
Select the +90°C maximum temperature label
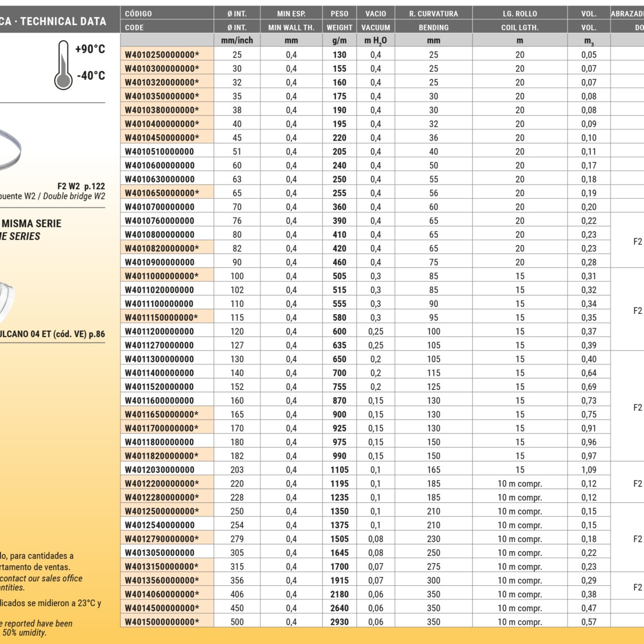coord(90,49)
